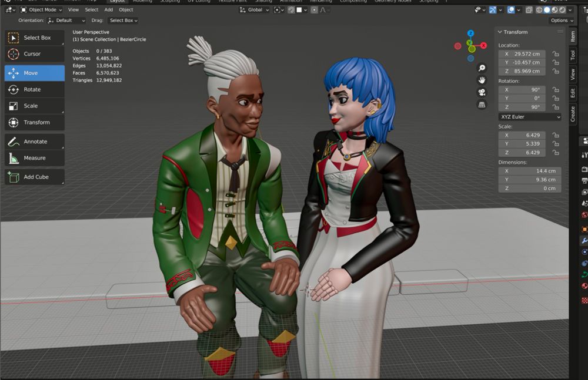
Task: Open the View menu
Action: pos(73,10)
